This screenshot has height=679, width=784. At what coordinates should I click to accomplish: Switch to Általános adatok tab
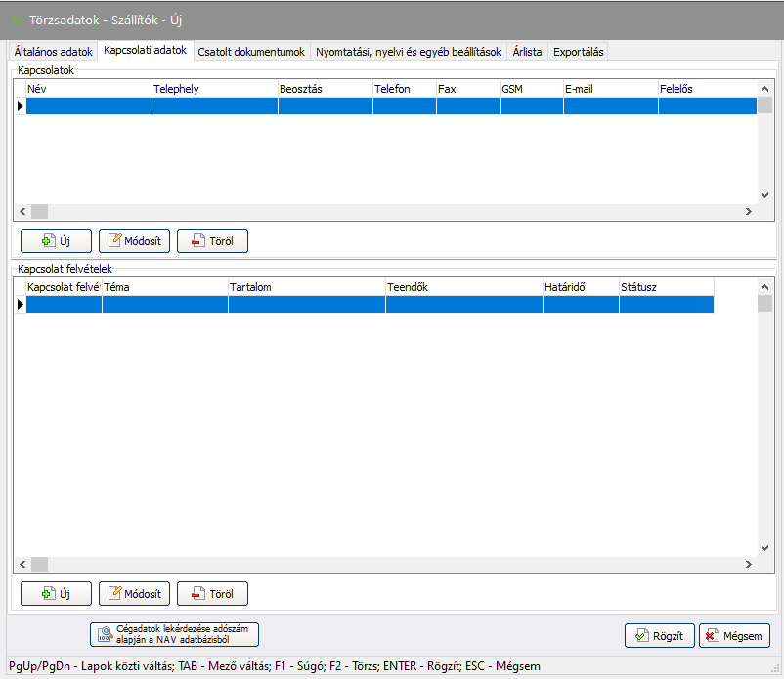54,51
